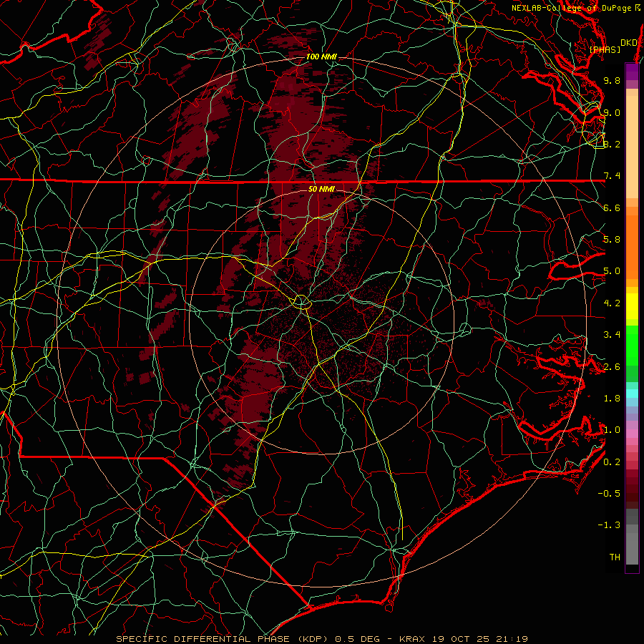Click the SPECIFIC DIFFERENTIAL PHASE (KDP) caption
Screen dimensions: 644x644
pos(224,639)
